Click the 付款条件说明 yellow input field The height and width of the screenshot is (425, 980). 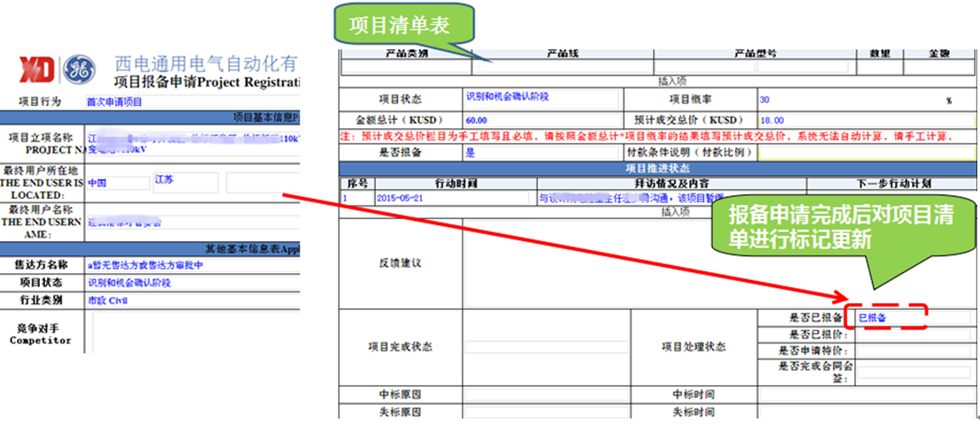(x=866, y=152)
